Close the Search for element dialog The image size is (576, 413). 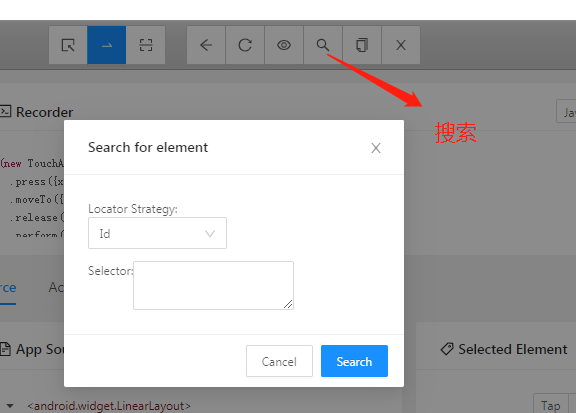coord(376,148)
